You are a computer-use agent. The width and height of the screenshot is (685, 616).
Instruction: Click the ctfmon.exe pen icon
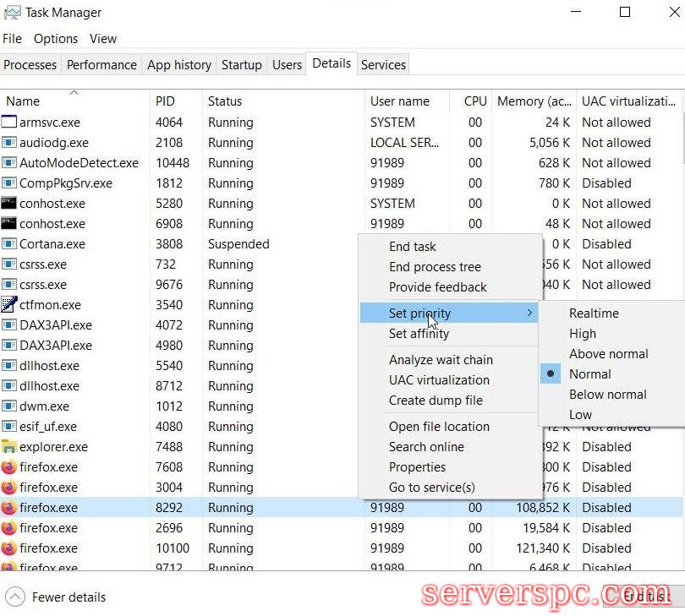tap(9, 305)
